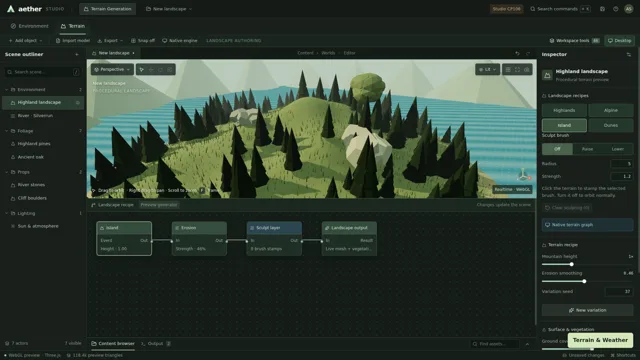Click Import model button
Image resolution: width=640 pixels, height=360 pixels.
pyautogui.click(x=73, y=40)
